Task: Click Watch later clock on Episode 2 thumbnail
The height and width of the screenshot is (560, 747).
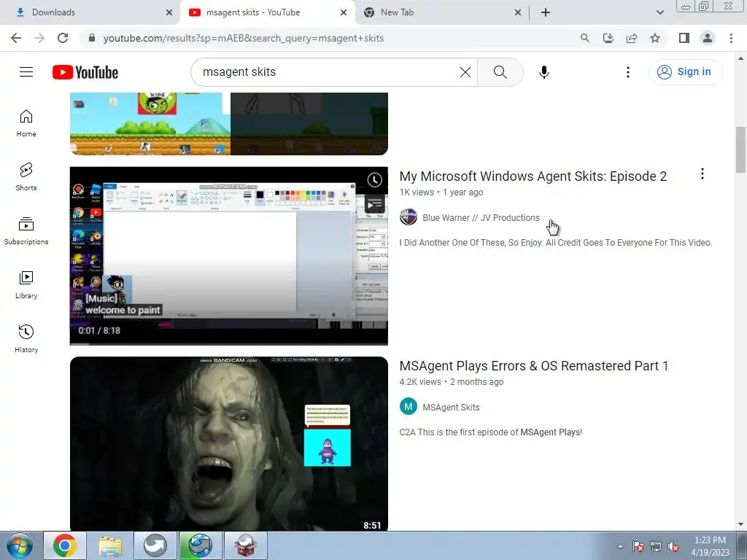Action: (374, 180)
